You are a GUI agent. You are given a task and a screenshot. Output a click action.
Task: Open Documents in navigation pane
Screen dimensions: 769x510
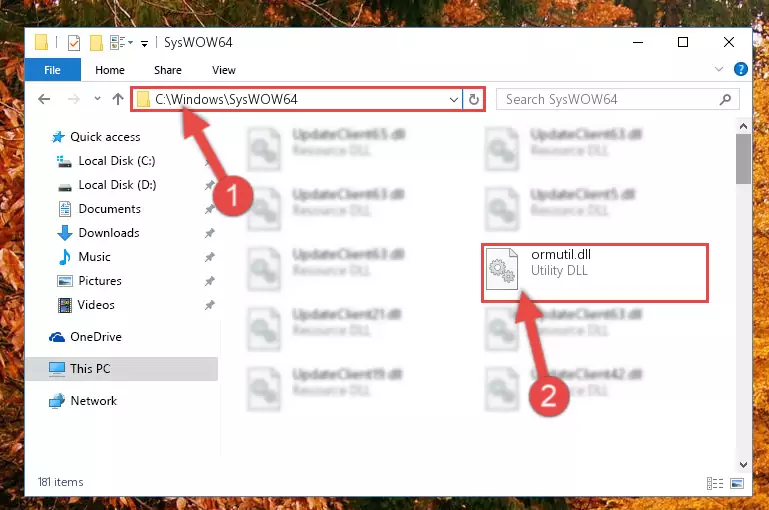point(109,209)
